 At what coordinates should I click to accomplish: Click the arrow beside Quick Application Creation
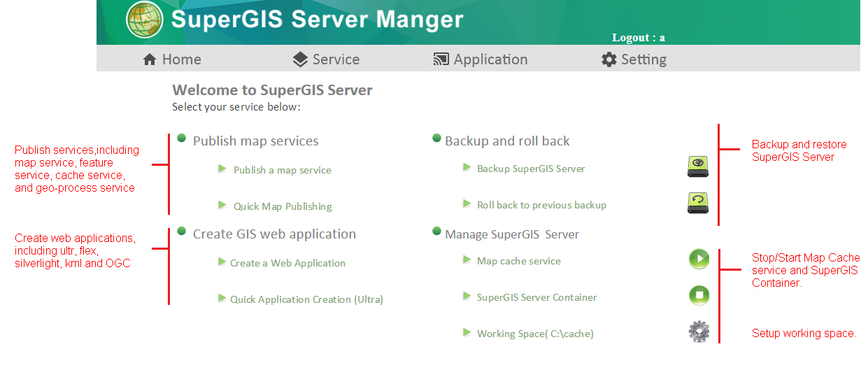[x=222, y=298]
